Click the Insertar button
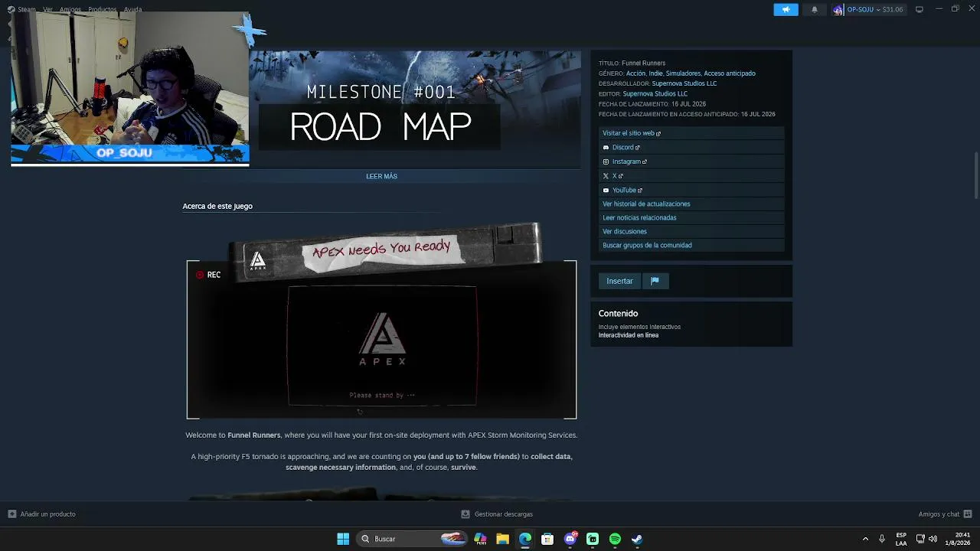The width and height of the screenshot is (980, 551). (x=619, y=281)
